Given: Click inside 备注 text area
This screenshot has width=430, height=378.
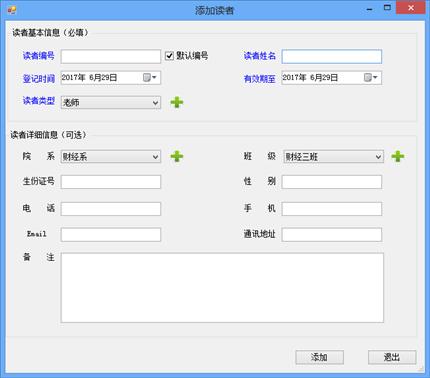Looking at the screenshot, I should [222, 288].
